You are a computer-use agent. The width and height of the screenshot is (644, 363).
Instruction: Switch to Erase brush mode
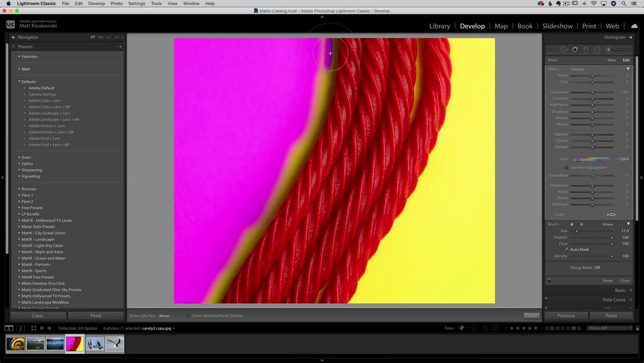[608, 224]
